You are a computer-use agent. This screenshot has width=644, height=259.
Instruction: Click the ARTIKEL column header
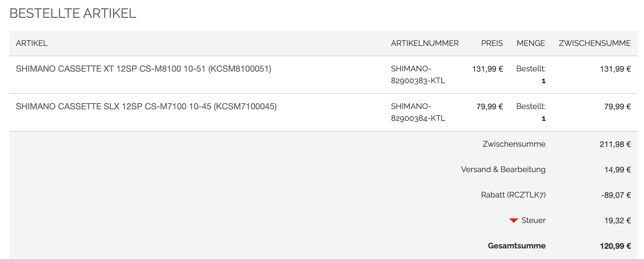tap(32, 43)
